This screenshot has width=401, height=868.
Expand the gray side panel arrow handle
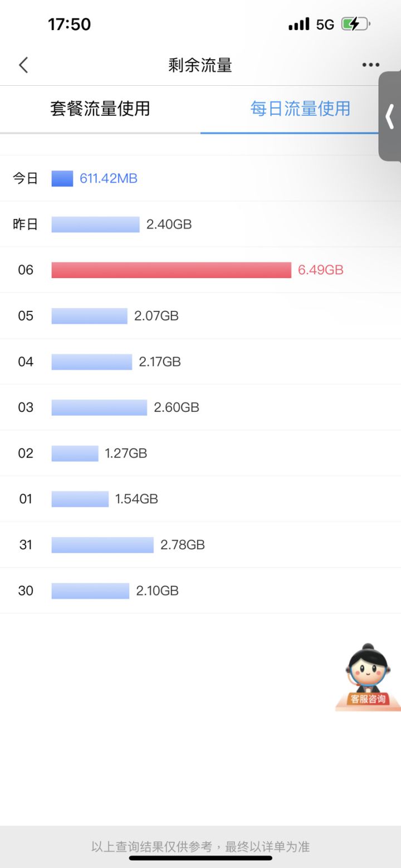tap(390, 116)
